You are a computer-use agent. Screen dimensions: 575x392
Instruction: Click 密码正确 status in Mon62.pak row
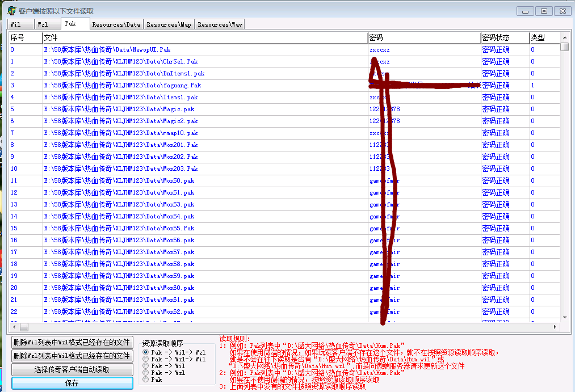tap(496, 311)
